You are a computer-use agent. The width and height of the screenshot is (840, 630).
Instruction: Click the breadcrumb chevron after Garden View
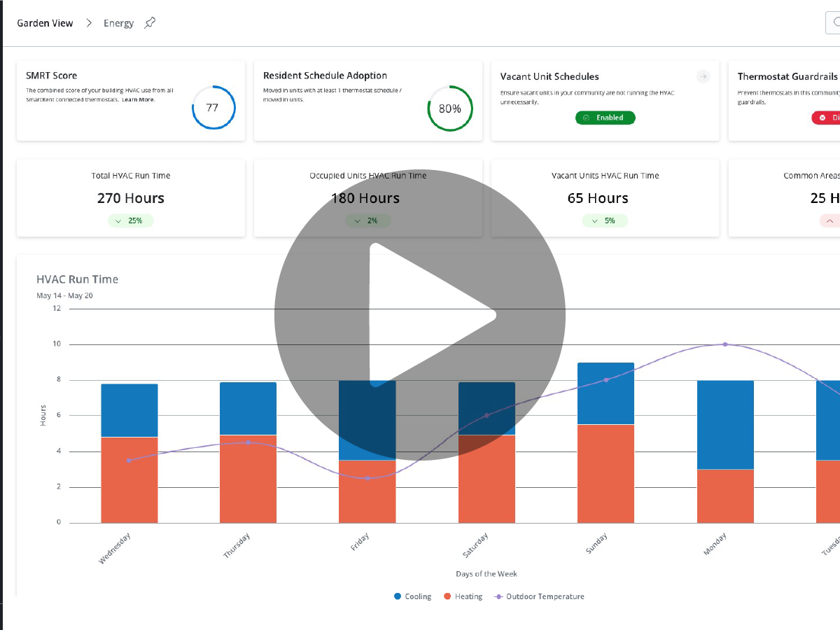click(89, 23)
